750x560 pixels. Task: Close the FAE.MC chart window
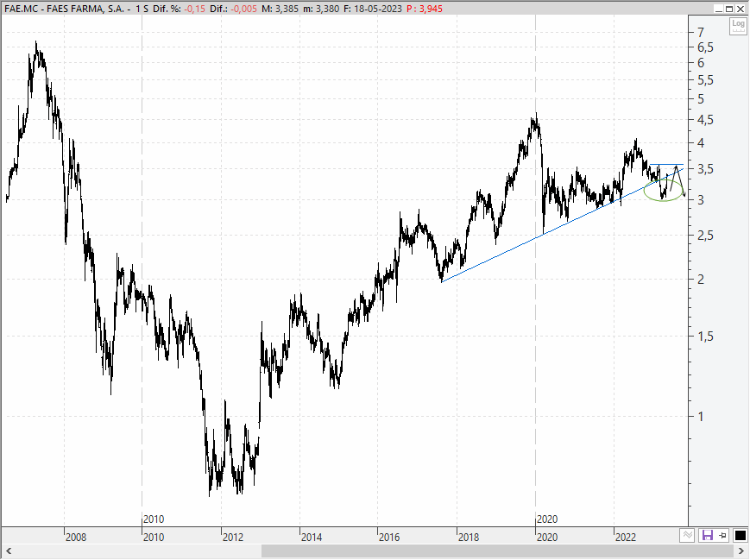pos(740,9)
